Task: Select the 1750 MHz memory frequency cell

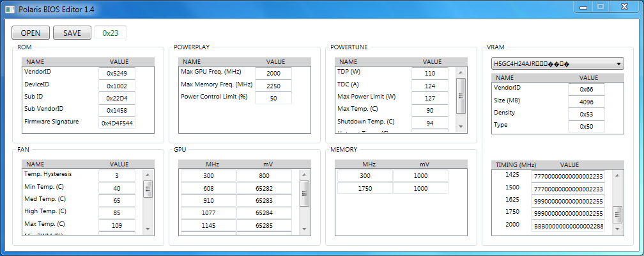Action: click(365, 188)
